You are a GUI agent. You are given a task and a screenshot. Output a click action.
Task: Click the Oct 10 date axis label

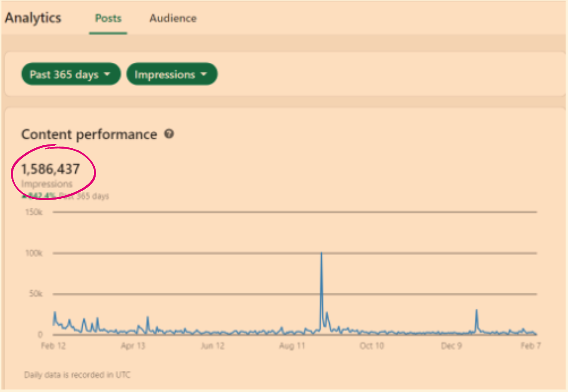tap(371, 346)
